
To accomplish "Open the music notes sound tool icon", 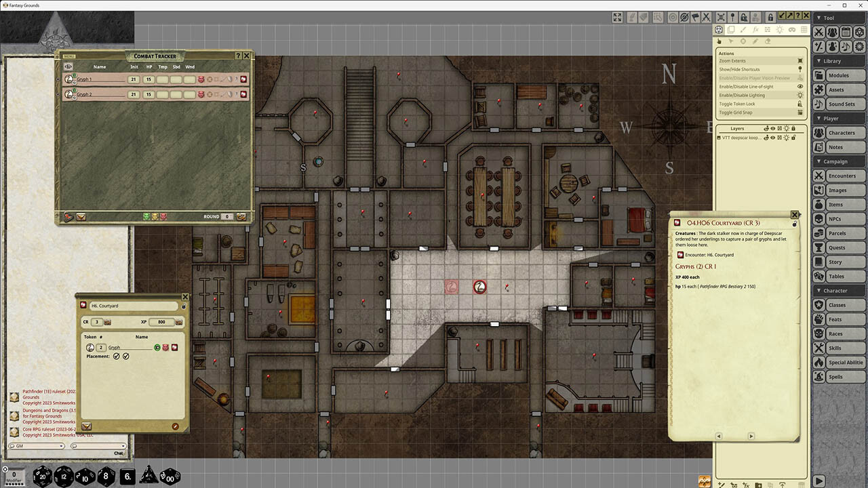I will 846,47.
